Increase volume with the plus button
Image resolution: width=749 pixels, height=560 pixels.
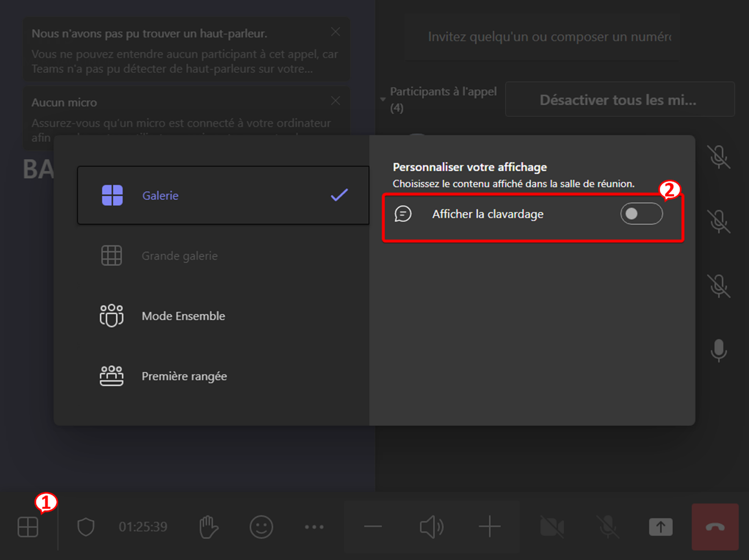(490, 527)
